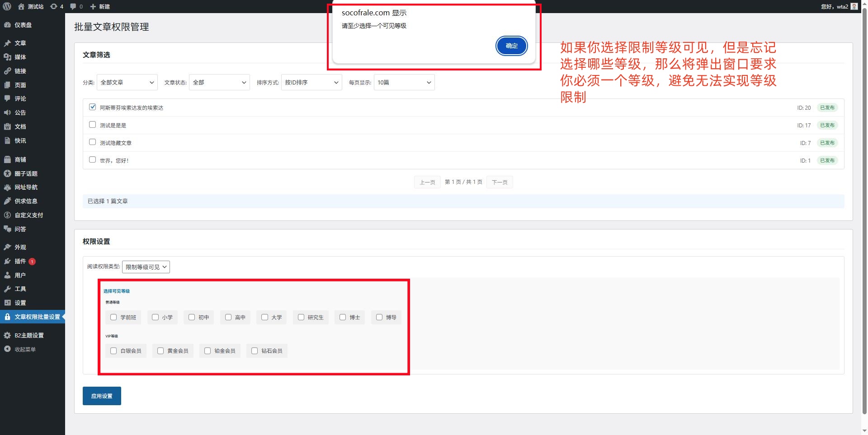Click the 页面 pages icon in sidebar

click(7, 85)
